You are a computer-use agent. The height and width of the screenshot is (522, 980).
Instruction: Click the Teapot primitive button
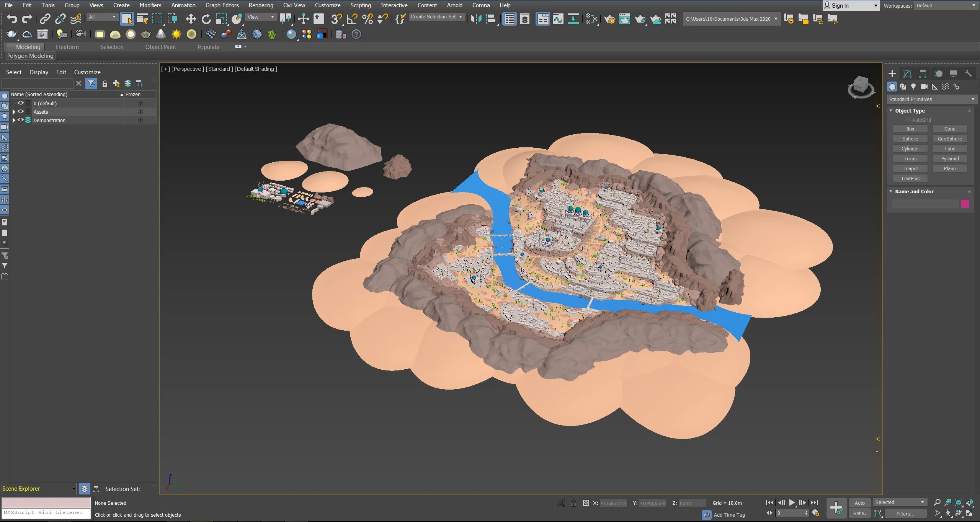tap(910, 168)
